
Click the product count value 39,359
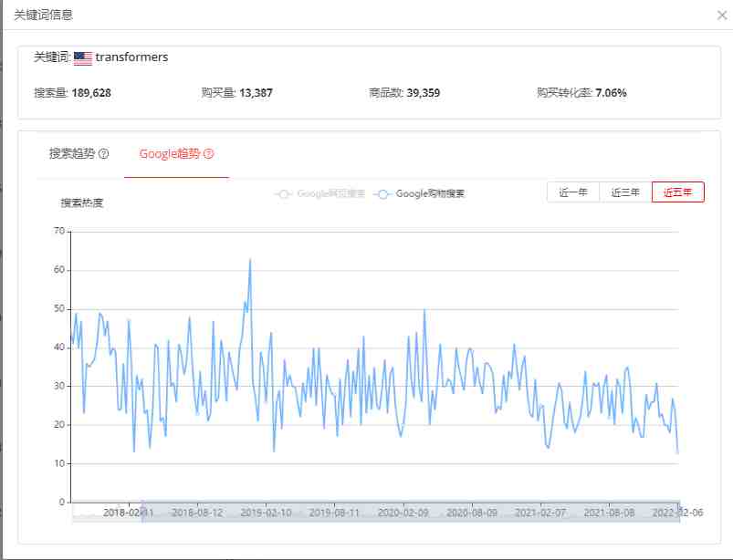tap(423, 93)
